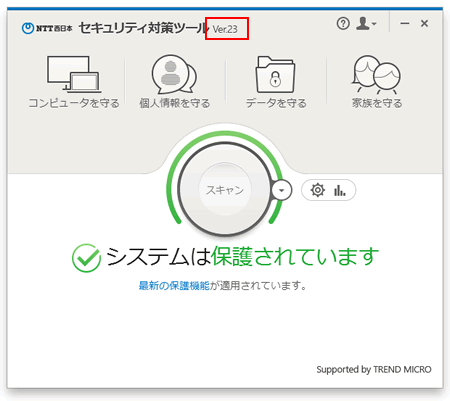Select the 個人情報を守る label
Image resolution: width=450 pixels, height=401 pixels.
tap(175, 103)
